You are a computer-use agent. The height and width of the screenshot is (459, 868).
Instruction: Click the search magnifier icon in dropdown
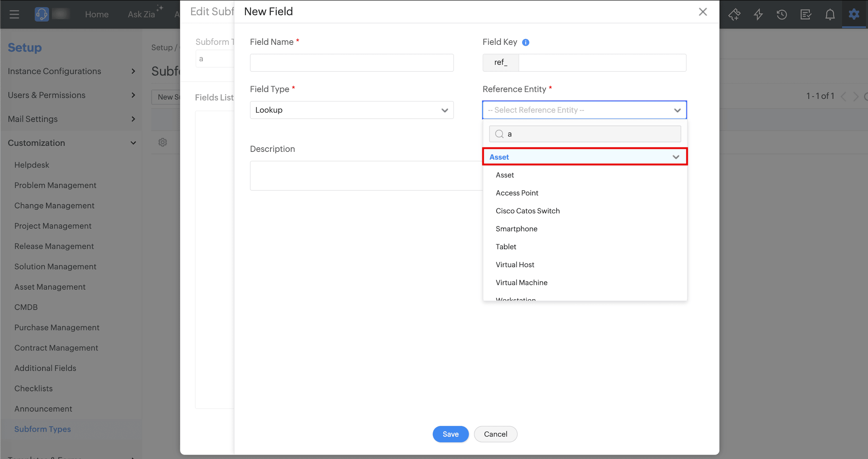pyautogui.click(x=499, y=134)
